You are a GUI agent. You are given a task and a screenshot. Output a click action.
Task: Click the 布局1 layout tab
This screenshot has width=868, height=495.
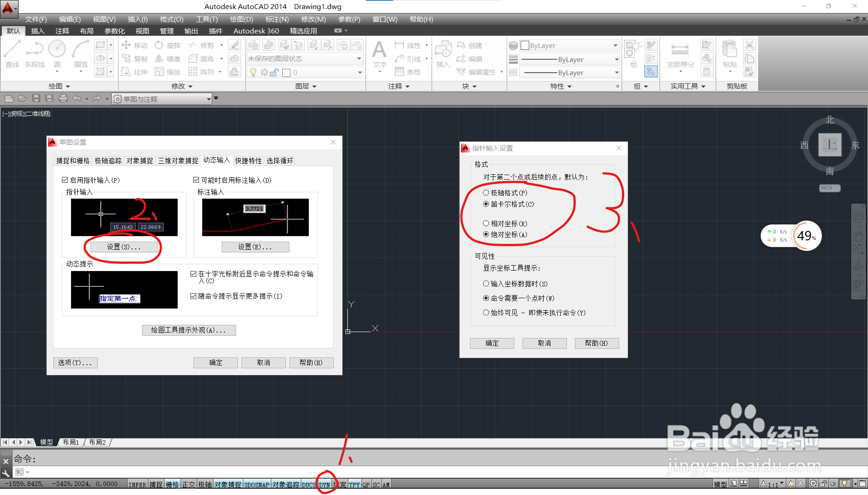tap(71, 442)
